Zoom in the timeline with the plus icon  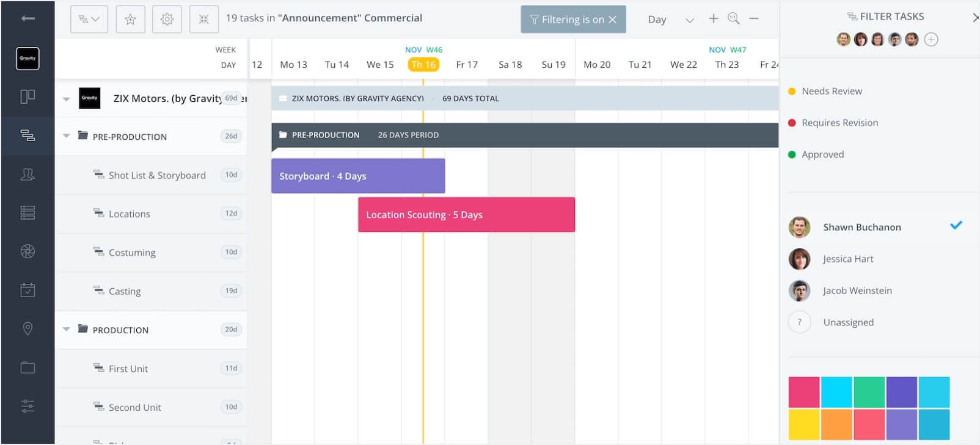coord(713,19)
